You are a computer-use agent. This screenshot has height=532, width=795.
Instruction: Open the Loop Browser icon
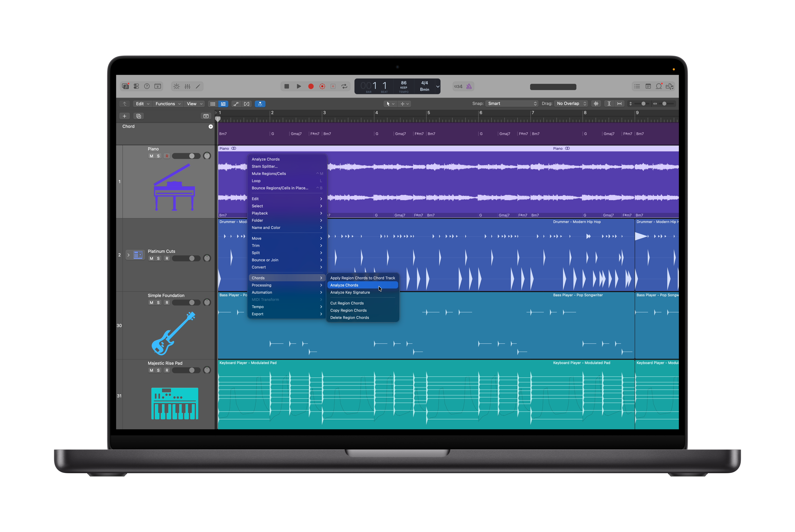pos(659,86)
